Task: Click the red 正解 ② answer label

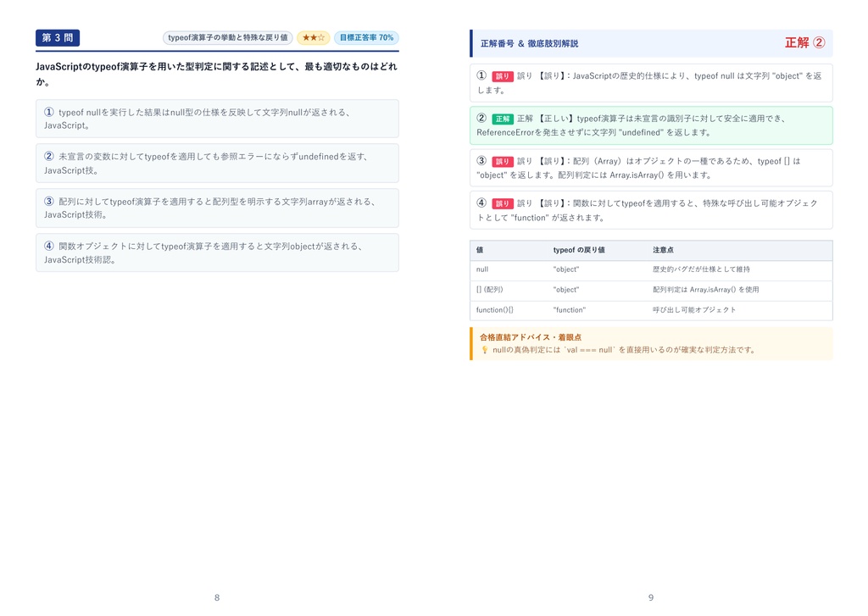Action: pyautogui.click(x=805, y=42)
